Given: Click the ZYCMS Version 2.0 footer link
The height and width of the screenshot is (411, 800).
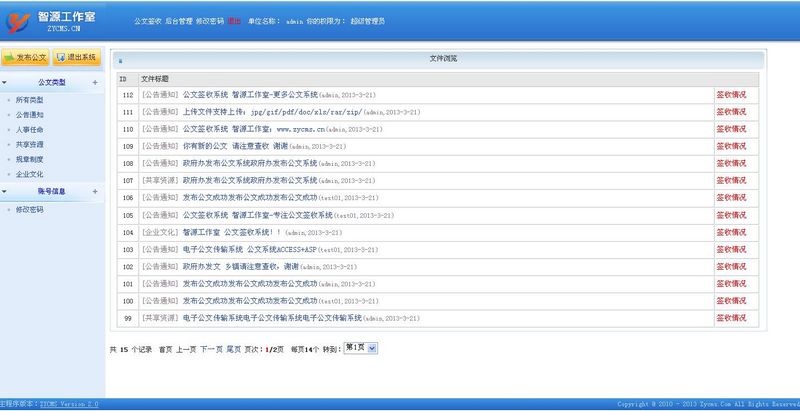Looking at the screenshot, I should point(69,404).
